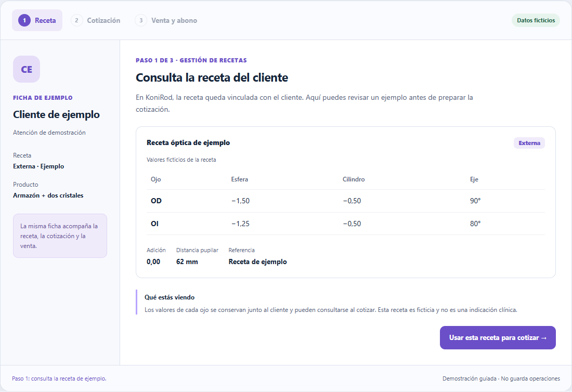Image resolution: width=572 pixels, height=392 pixels.
Task: Click the OD sphere value −1,50
Action: pyautogui.click(x=240, y=201)
